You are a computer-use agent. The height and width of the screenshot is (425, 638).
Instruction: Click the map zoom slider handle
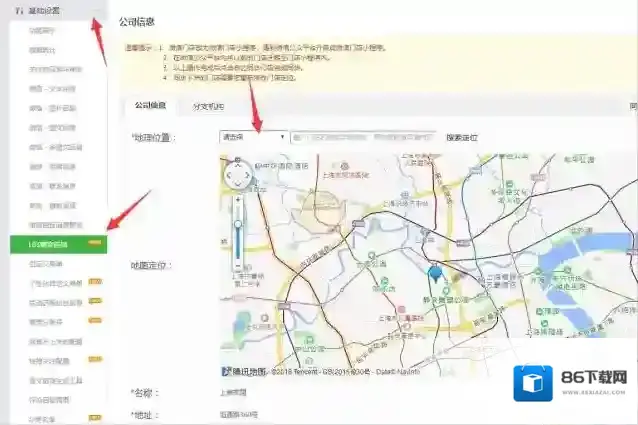238,224
